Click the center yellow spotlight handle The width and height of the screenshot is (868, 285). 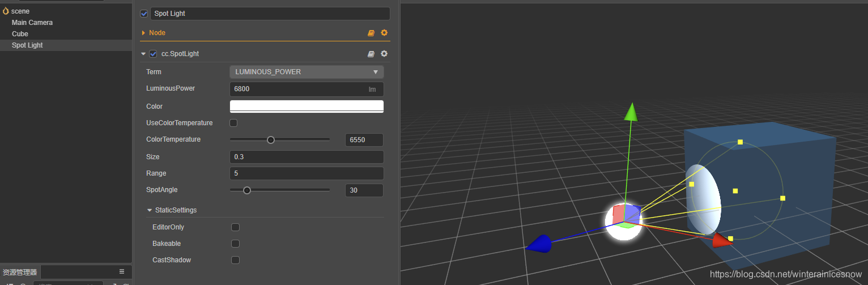[x=735, y=191]
